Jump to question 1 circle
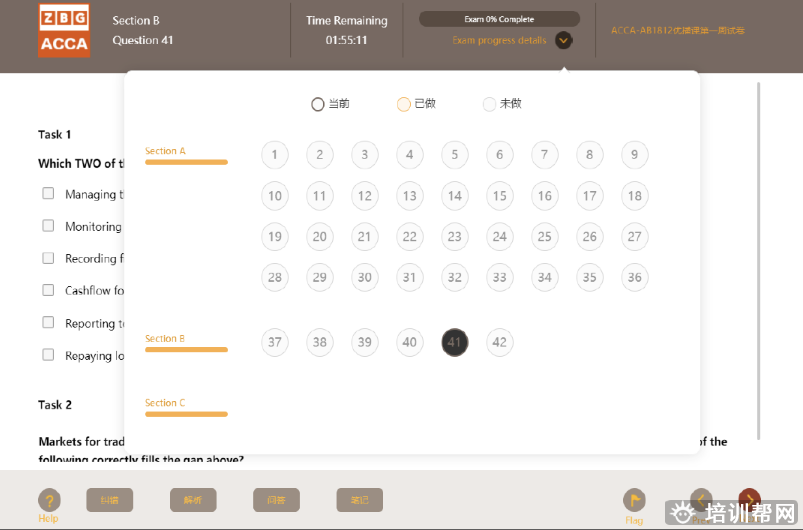Viewport: 803px width, 530px height. pyautogui.click(x=274, y=155)
